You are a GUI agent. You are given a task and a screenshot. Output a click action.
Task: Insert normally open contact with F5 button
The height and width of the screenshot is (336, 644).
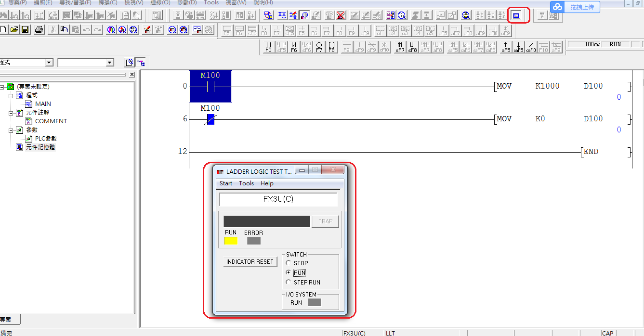269,47
